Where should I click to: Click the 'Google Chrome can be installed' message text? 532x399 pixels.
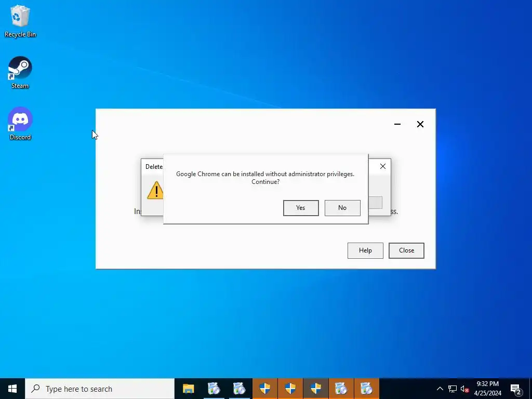point(265,178)
